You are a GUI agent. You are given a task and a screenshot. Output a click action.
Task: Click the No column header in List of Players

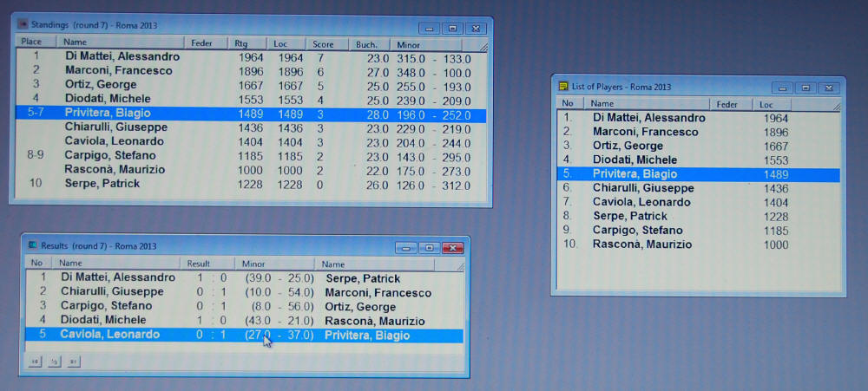point(570,103)
